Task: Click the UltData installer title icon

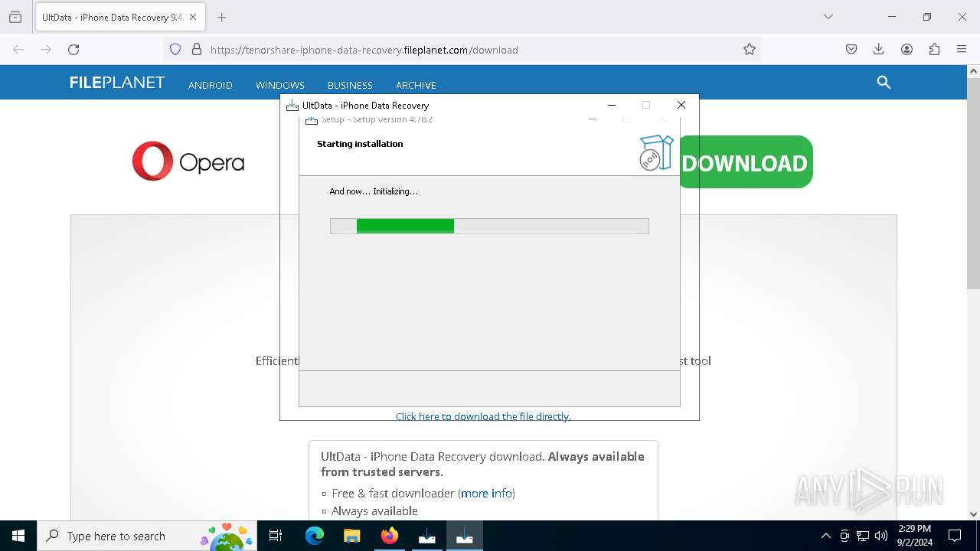Action: 292,105
